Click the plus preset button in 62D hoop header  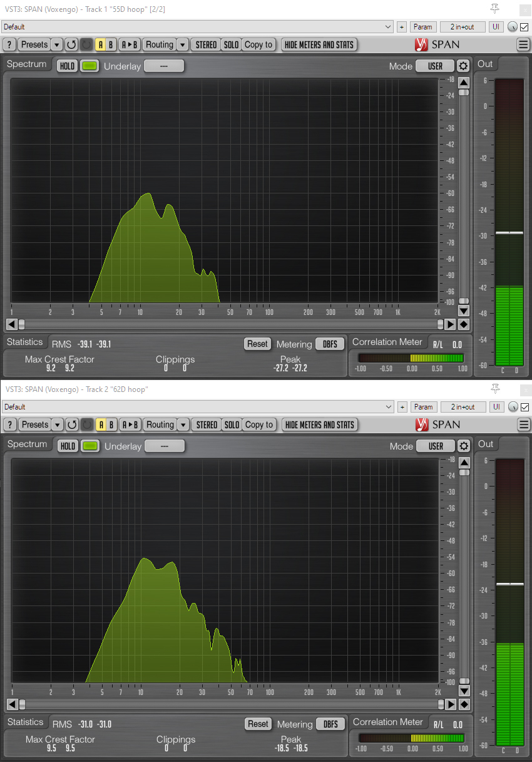(x=402, y=407)
